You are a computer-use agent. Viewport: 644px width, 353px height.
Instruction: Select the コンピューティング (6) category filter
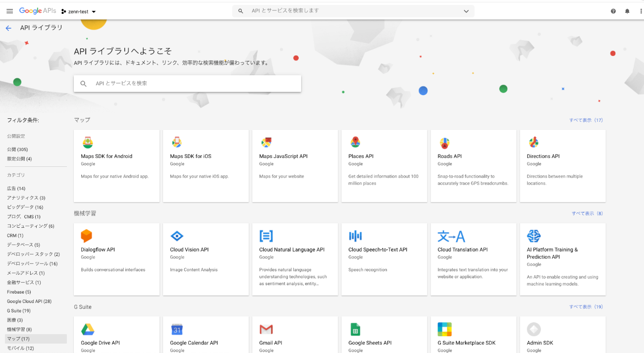31,226
